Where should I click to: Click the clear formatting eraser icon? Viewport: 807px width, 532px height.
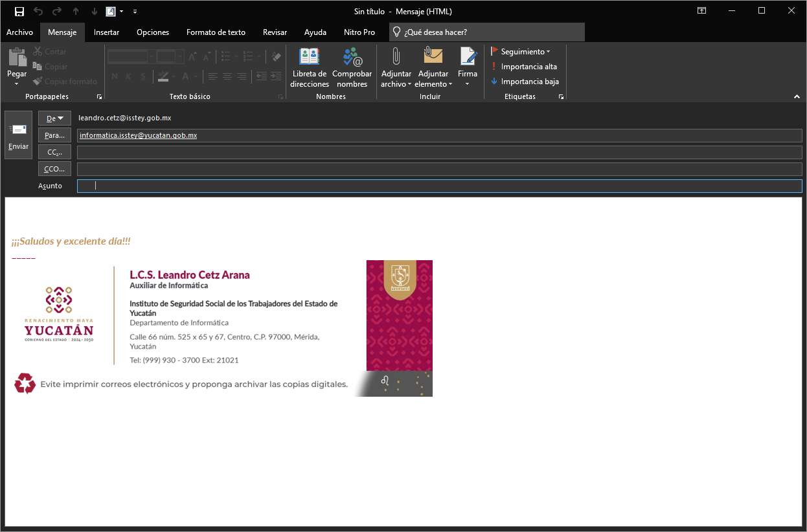coord(277,57)
